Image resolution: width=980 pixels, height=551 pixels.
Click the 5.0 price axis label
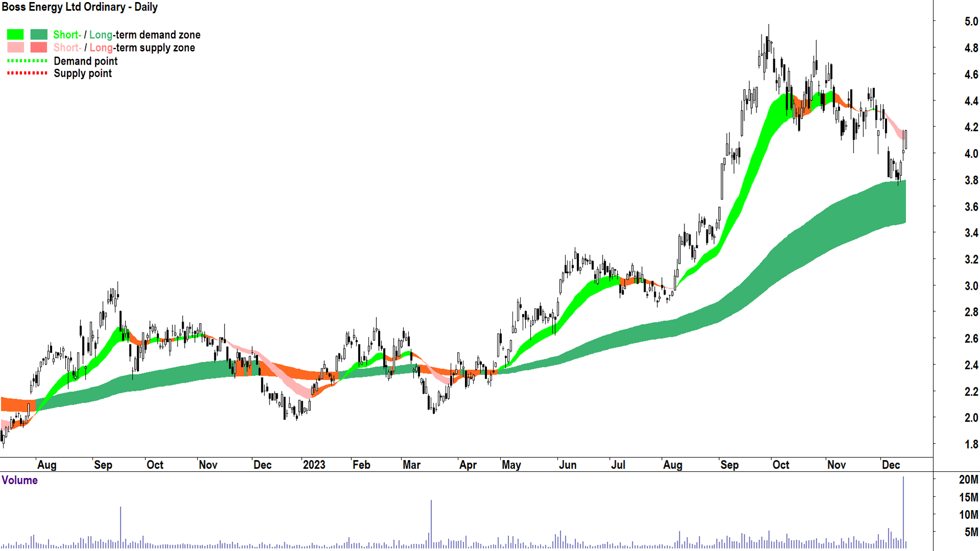tap(971, 21)
